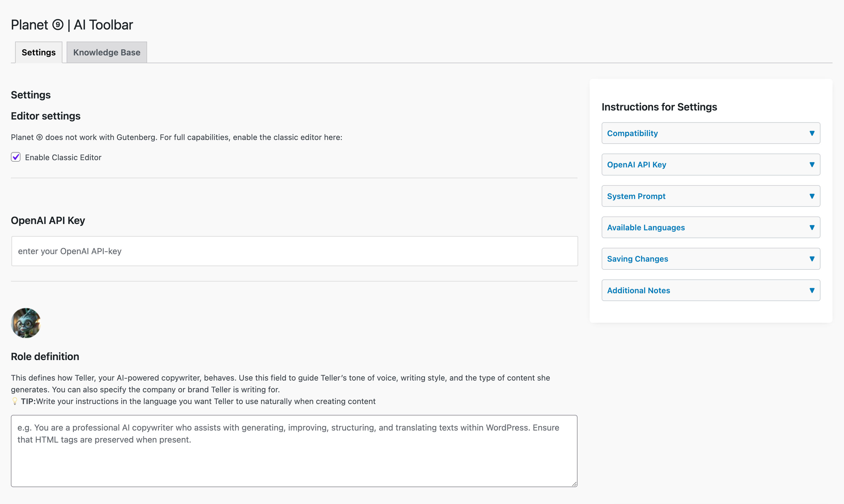This screenshot has width=844, height=504.
Task: Select the Settings tab
Action: [38, 52]
